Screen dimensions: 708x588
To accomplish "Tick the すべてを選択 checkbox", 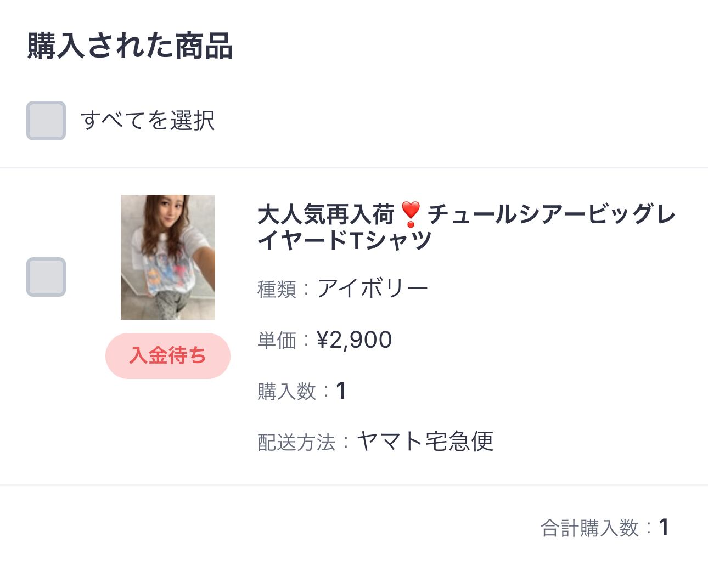I will click(46, 121).
